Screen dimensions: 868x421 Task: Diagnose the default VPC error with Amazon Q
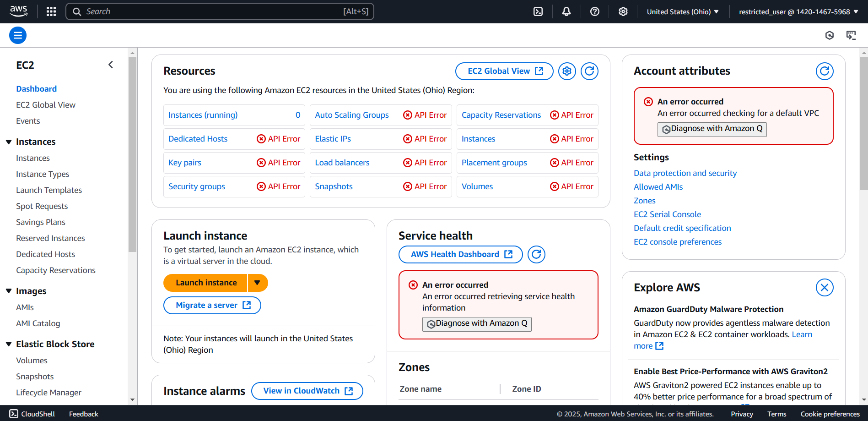[712, 129]
